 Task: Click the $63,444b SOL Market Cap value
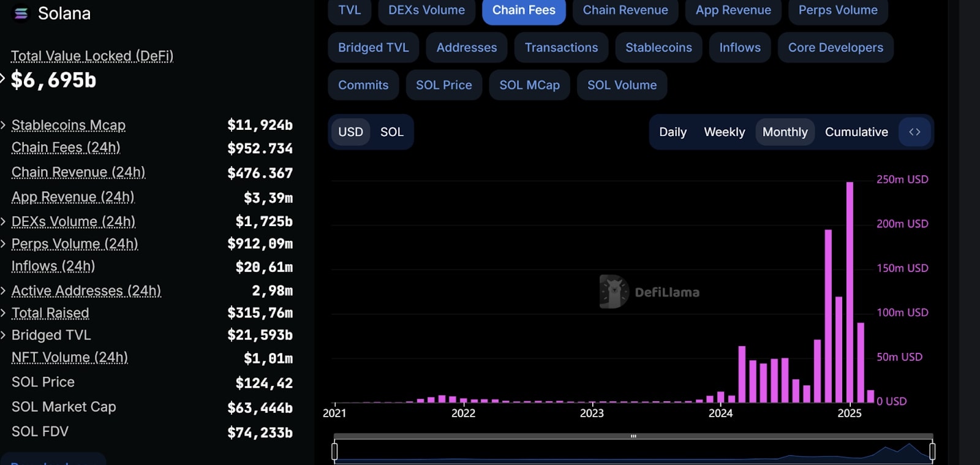(260, 408)
